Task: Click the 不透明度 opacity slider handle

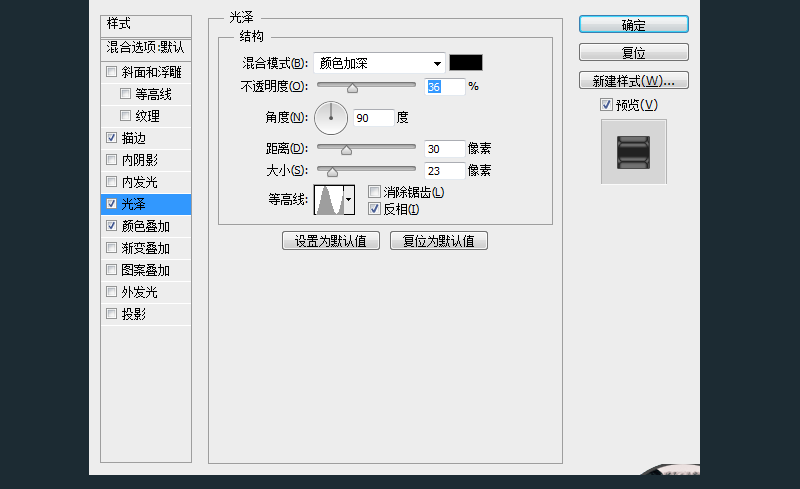Action: click(352, 87)
